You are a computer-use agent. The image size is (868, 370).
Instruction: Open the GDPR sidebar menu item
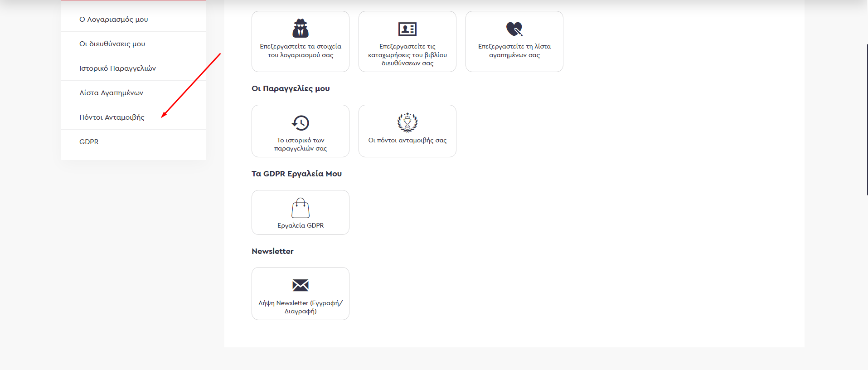tap(89, 142)
